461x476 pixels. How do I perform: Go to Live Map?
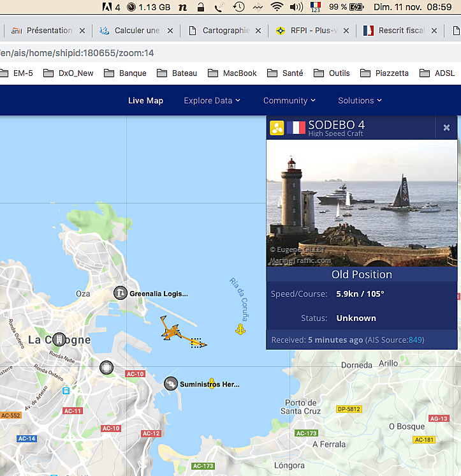(x=145, y=100)
